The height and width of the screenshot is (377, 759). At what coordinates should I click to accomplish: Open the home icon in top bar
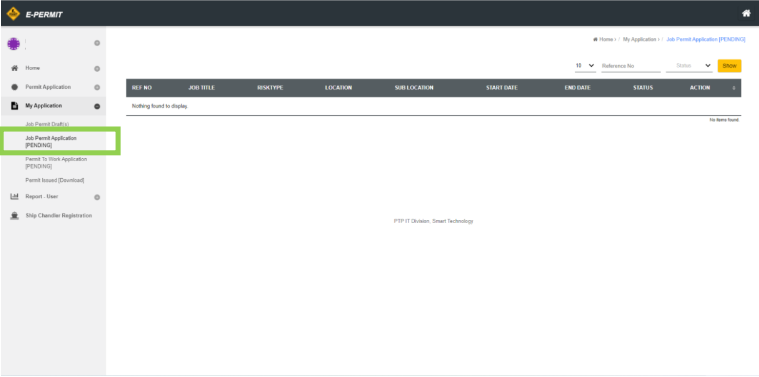tap(746, 14)
